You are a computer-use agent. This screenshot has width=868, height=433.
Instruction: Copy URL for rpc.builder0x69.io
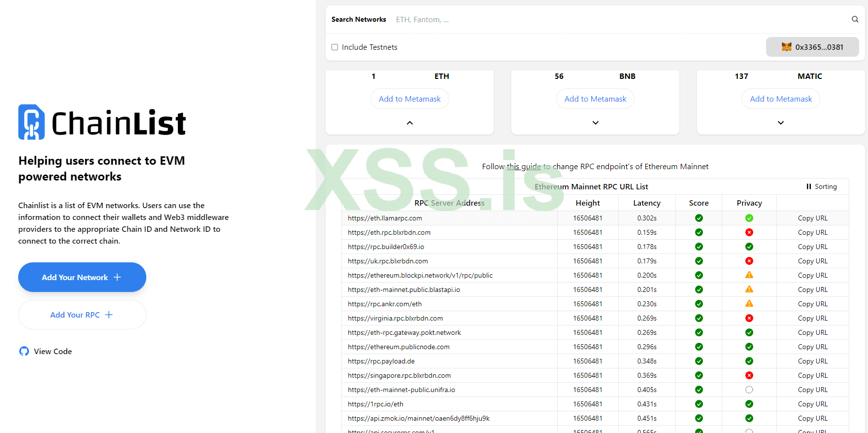tap(812, 247)
